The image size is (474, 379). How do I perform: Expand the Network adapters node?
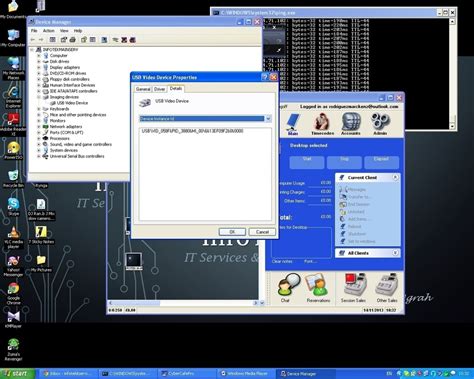point(39,127)
